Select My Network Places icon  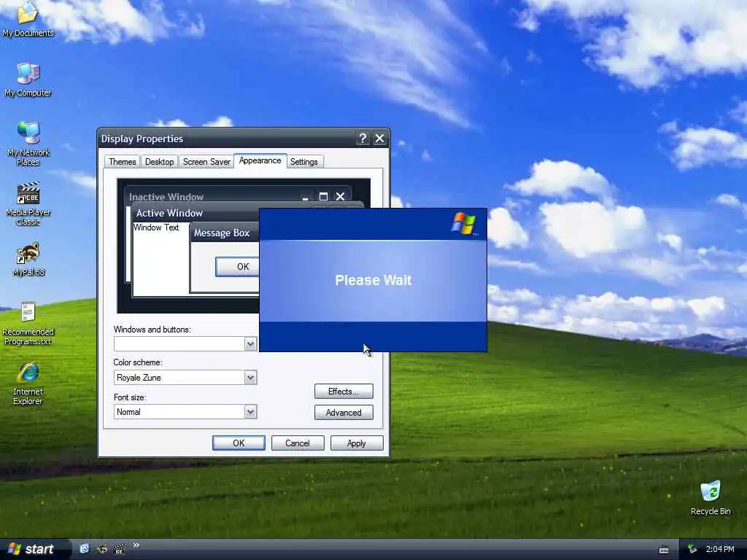click(28, 144)
